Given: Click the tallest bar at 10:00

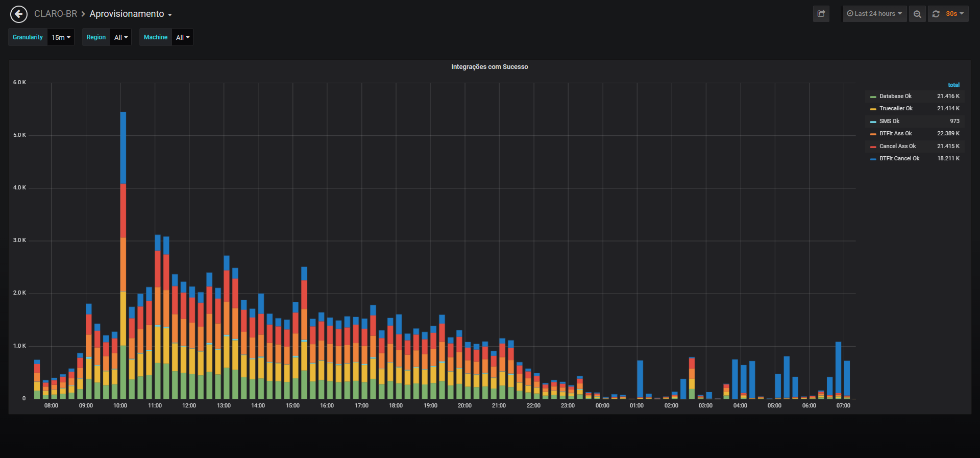Looking at the screenshot, I should coord(123,255).
